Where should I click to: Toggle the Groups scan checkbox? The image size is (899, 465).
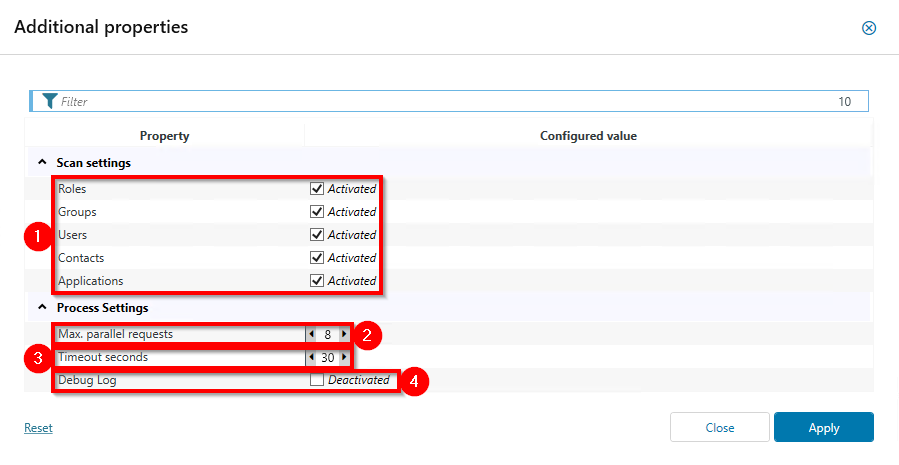click(x=317, y=211)
